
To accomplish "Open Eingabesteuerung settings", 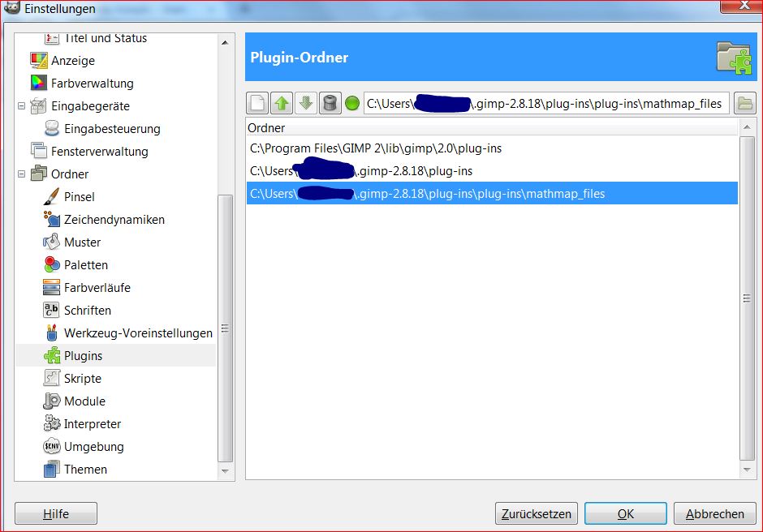I will (x=112, y=129).
